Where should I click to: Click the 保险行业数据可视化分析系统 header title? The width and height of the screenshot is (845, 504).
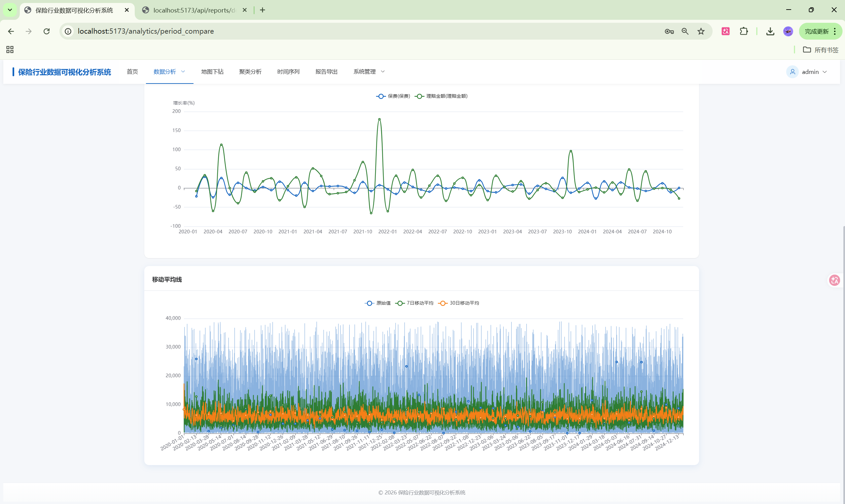(x=65, y=72)
